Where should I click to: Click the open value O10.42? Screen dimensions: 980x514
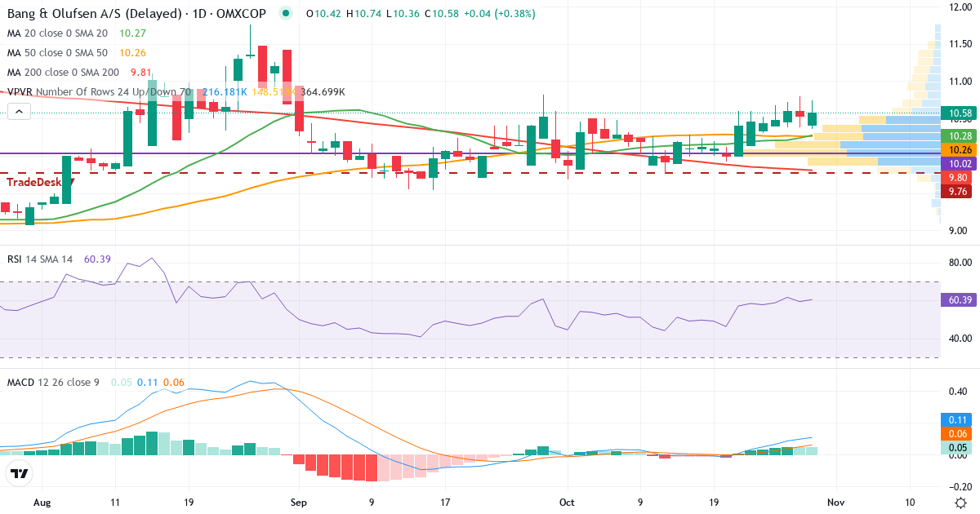click(323, 13)
